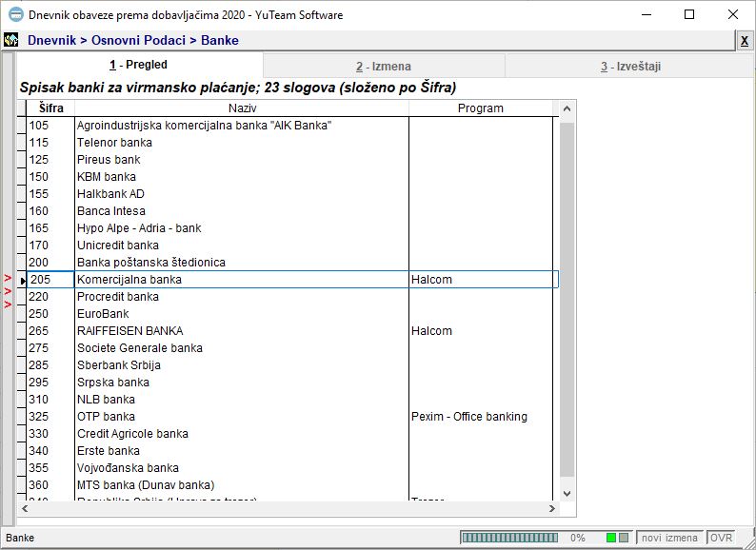Open the 2 - Izmena tab

[x=384, y=66]
